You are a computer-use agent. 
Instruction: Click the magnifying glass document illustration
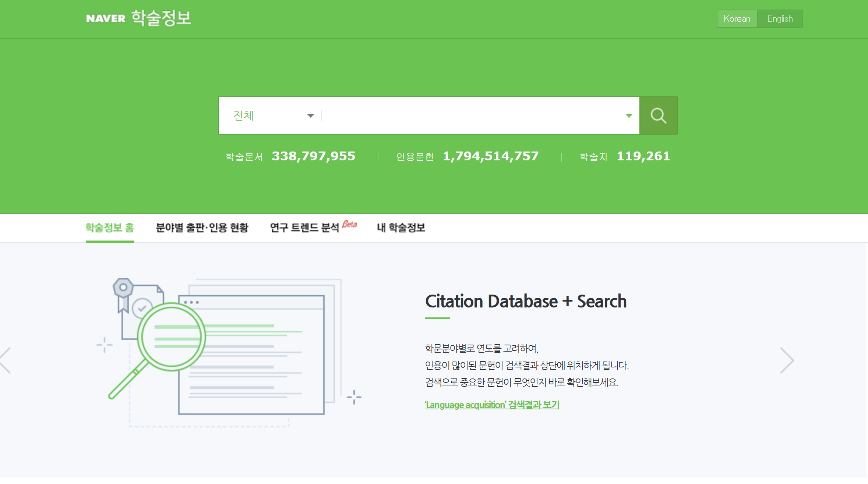point(229,352)
